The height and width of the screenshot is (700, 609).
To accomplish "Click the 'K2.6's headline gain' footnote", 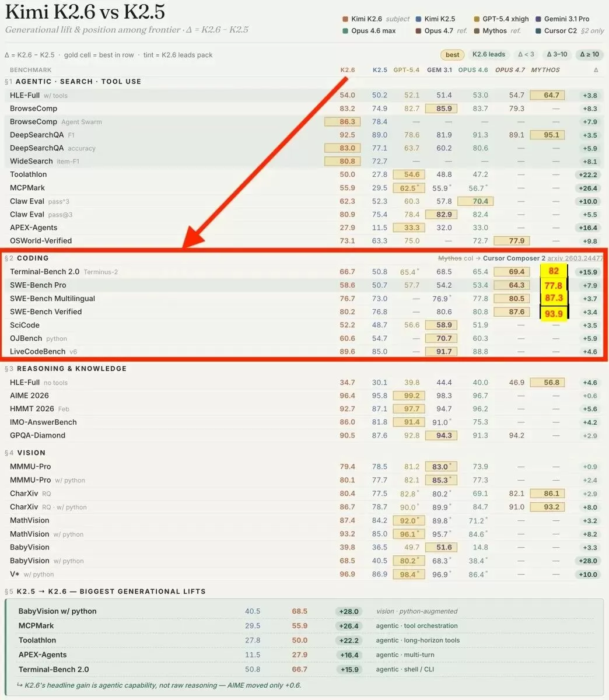I will tap(159, 685).
